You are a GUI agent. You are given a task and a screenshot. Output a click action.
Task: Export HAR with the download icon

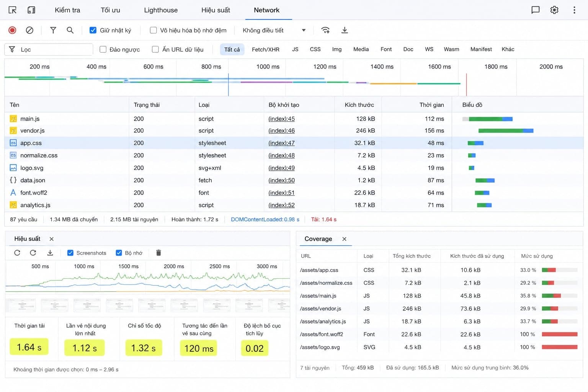pos(345,30)
